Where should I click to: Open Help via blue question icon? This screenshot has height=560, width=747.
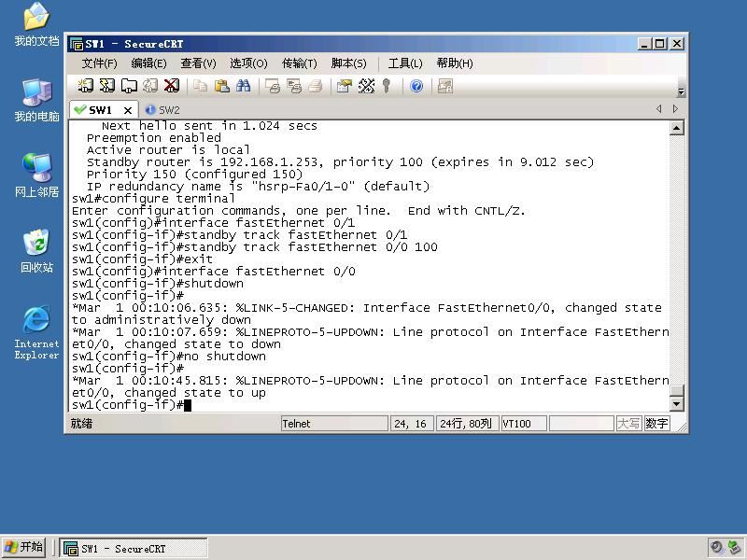[x=416, y=86]
